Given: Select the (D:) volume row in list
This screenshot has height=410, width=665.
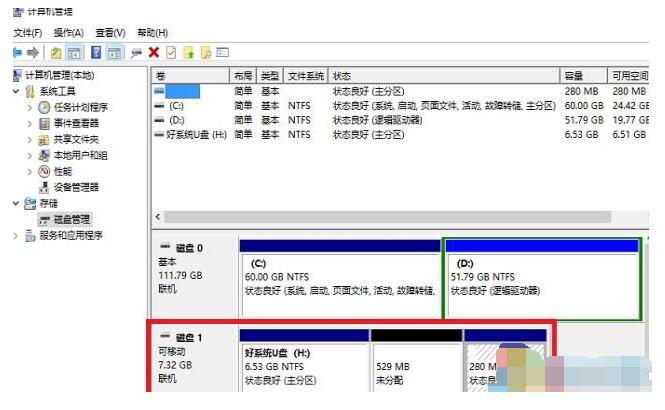Looking at the screenshot, I should 401,120.
